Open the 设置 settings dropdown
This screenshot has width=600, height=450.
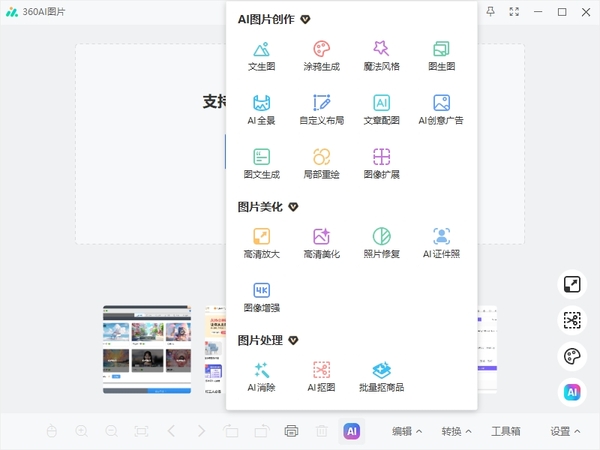click(x=565, y=431)
